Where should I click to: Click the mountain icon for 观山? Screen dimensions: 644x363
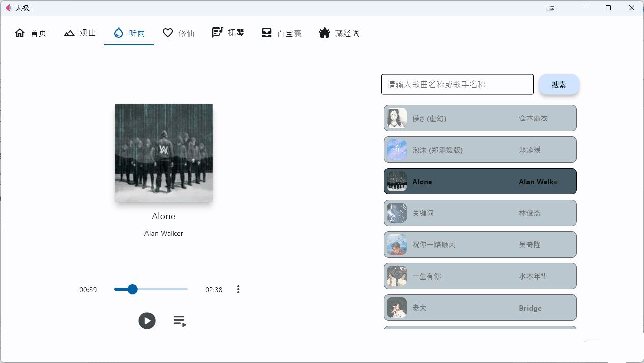(x=69, y=33)
